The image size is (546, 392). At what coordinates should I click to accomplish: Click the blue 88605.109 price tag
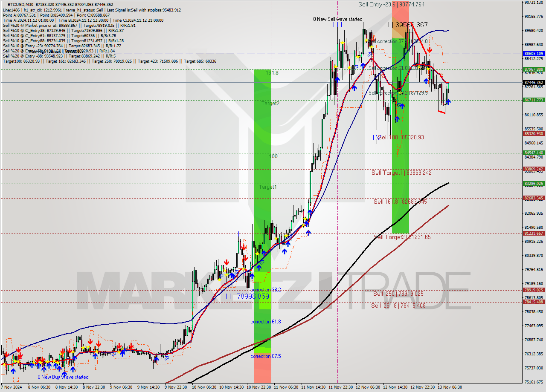(x=534, y=54)
